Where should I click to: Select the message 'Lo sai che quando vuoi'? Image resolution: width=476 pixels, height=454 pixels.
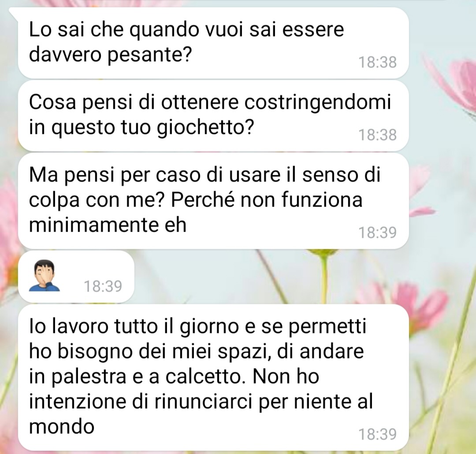(x=213, y=43)
